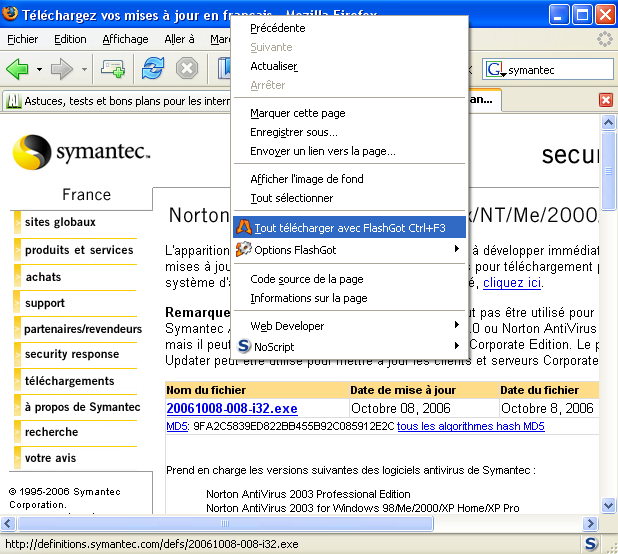The width and height of the screenshot is (618, 554).
Task: Click the Firefox icon in title bar
Action: tap(10, 13)
